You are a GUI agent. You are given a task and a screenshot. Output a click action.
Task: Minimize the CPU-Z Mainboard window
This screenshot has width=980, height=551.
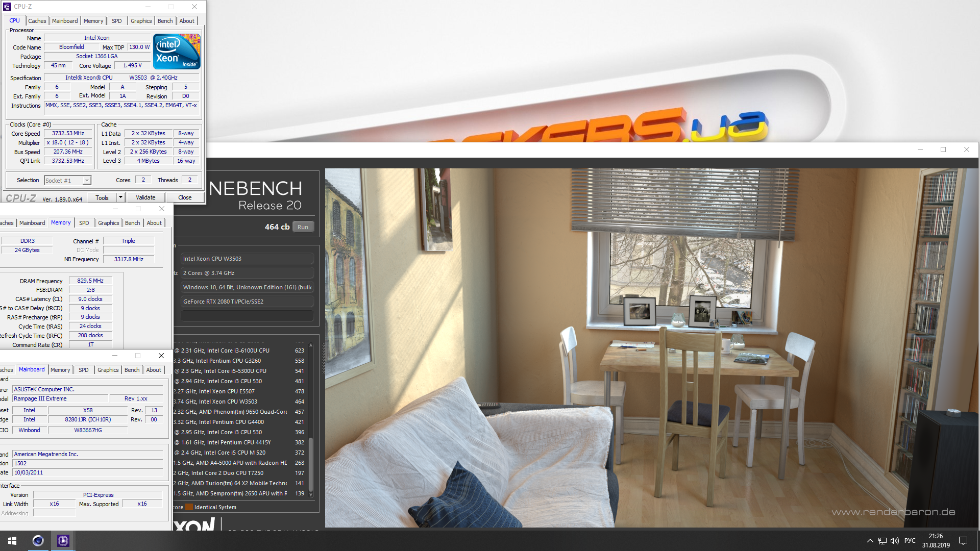(115, 356)
